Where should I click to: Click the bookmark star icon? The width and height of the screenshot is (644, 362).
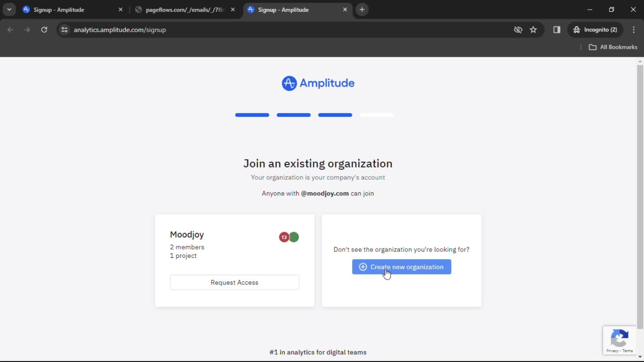[x=533, y=29]
